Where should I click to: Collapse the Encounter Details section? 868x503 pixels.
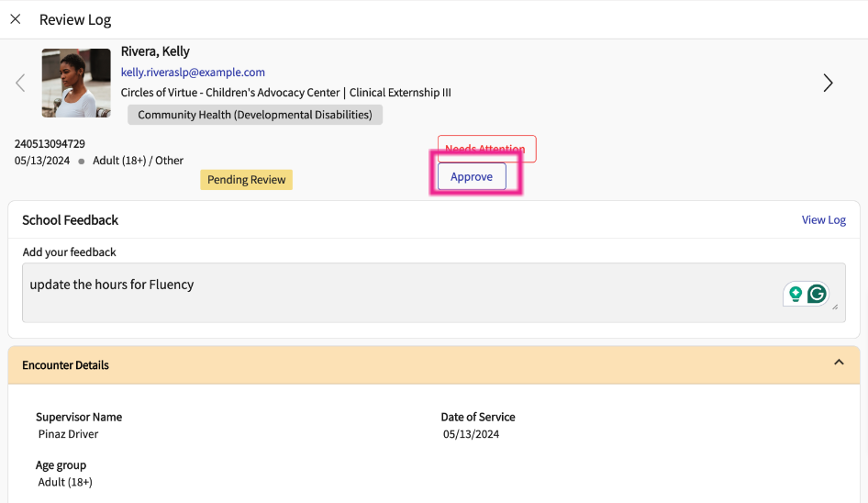click(839, 363)
